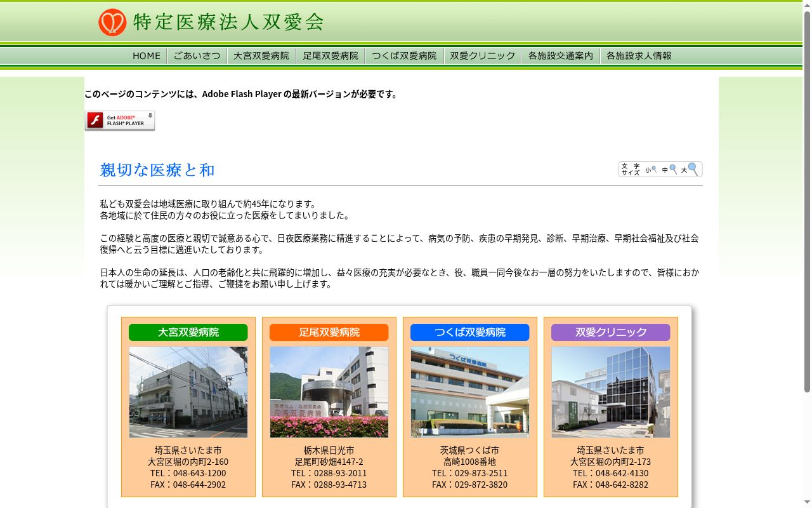The width and height of the screenshot is (812, 508).
Task: Click TEL：029-873-2511 text
Action: tap(470, 473)
